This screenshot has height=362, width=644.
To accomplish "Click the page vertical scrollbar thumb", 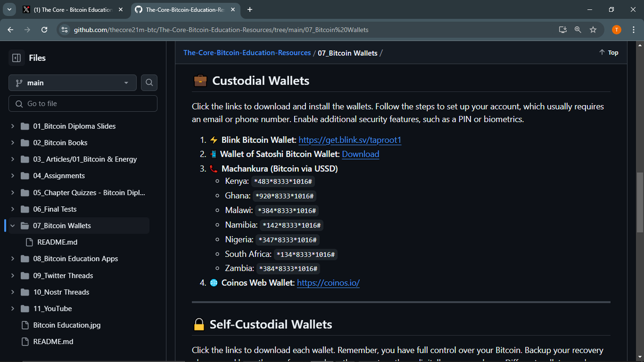I will point(640,203).
